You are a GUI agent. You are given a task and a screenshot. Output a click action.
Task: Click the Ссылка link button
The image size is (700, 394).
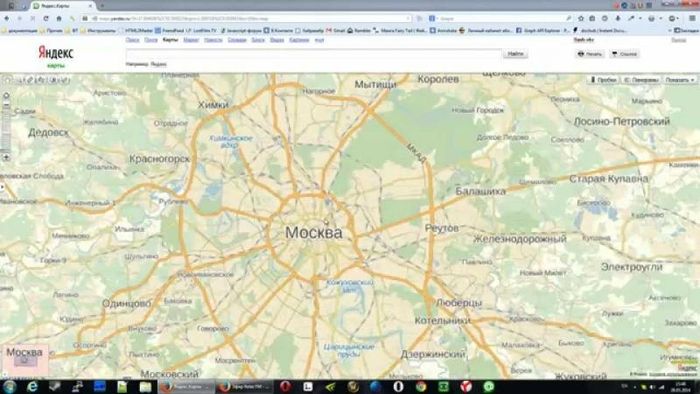(x=625, y=54)
